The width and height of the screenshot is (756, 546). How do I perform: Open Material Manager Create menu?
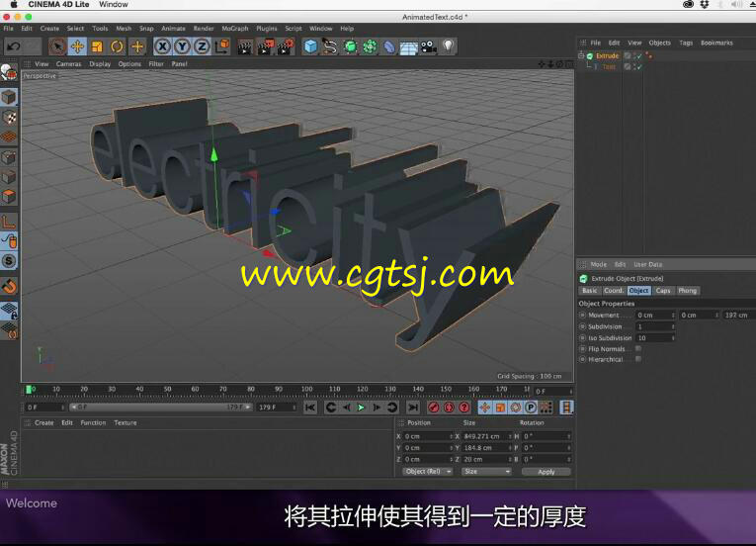43,423
